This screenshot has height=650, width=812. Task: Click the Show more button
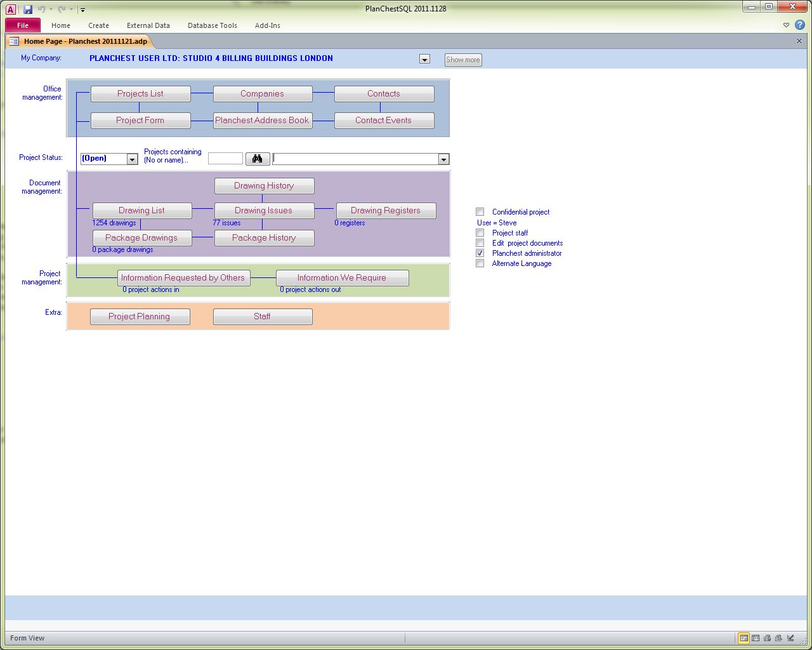463,60
